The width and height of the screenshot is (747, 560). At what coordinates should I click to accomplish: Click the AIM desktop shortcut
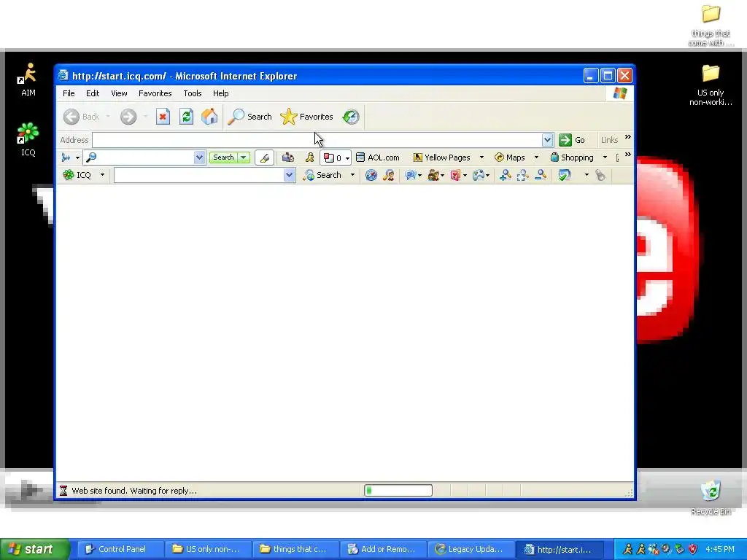28,79
